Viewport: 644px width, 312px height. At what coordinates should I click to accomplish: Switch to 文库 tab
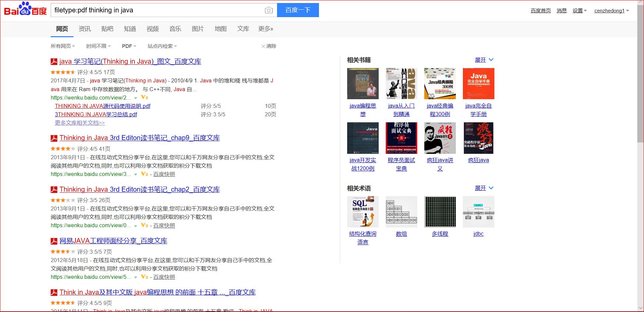pos(243,29)
